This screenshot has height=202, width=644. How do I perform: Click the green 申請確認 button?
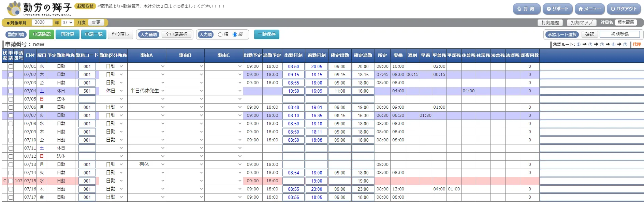coord(42,34)
